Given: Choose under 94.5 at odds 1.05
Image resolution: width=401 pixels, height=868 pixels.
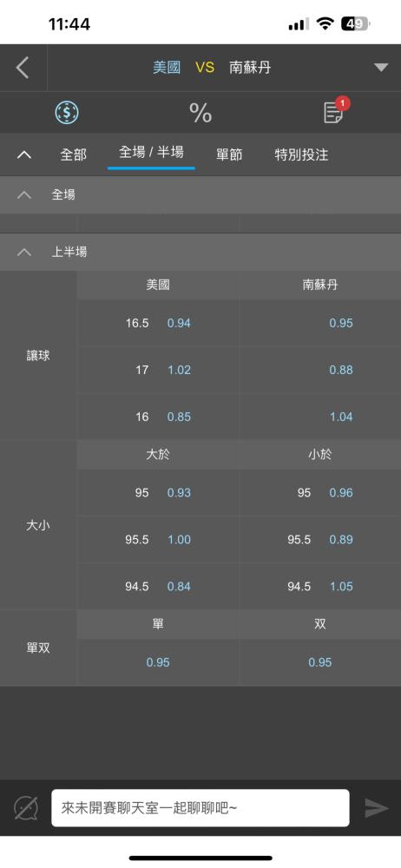Looking at the screenshot, I should point(320,586).
